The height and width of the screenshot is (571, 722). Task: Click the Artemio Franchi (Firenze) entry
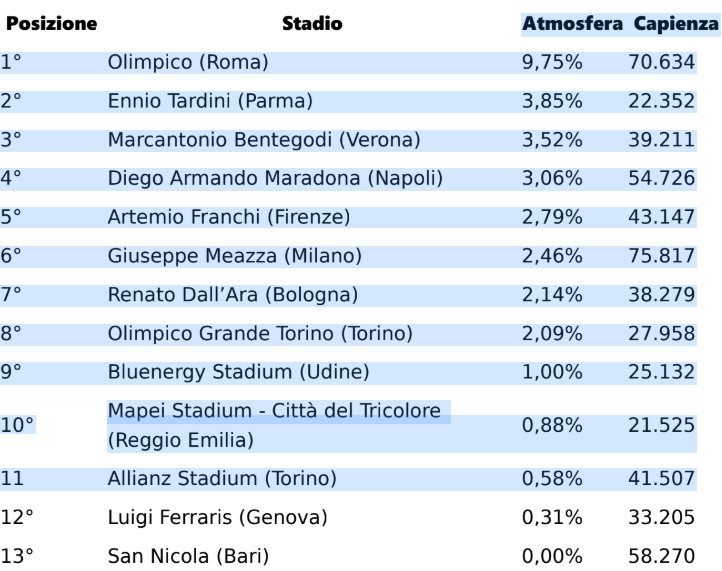tap(228, 217)
